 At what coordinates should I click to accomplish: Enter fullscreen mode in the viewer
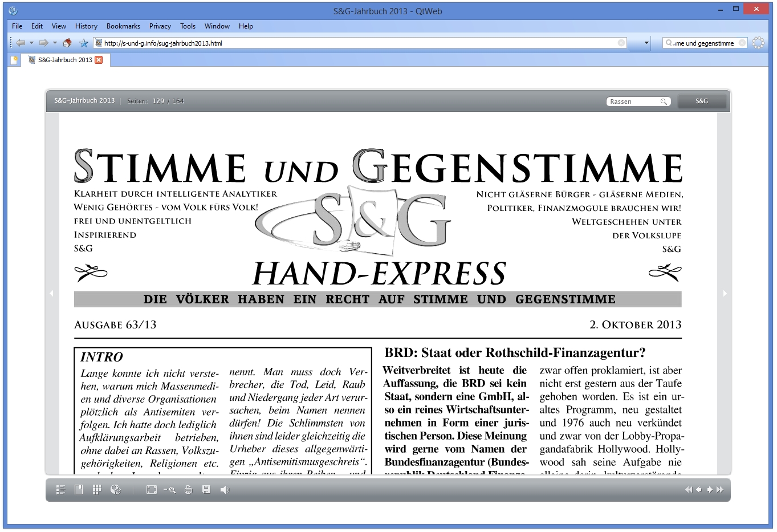pos(151,490)
